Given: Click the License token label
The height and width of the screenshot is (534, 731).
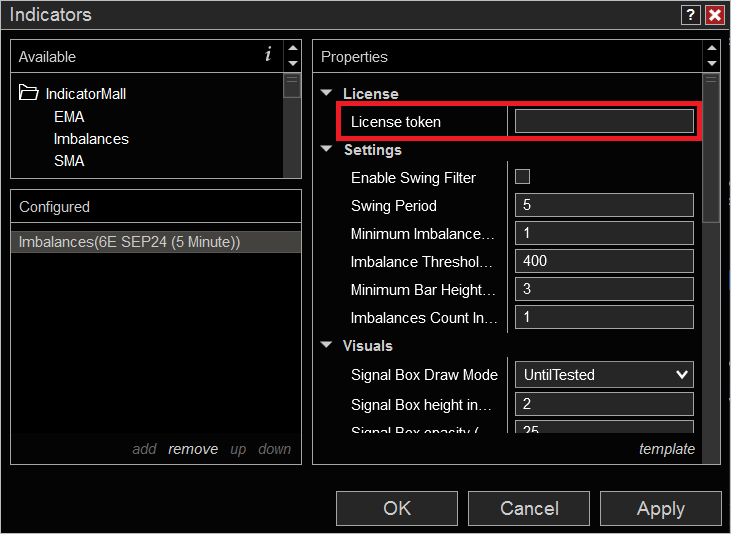Looking at the screenshot, I should click(396, 122).
